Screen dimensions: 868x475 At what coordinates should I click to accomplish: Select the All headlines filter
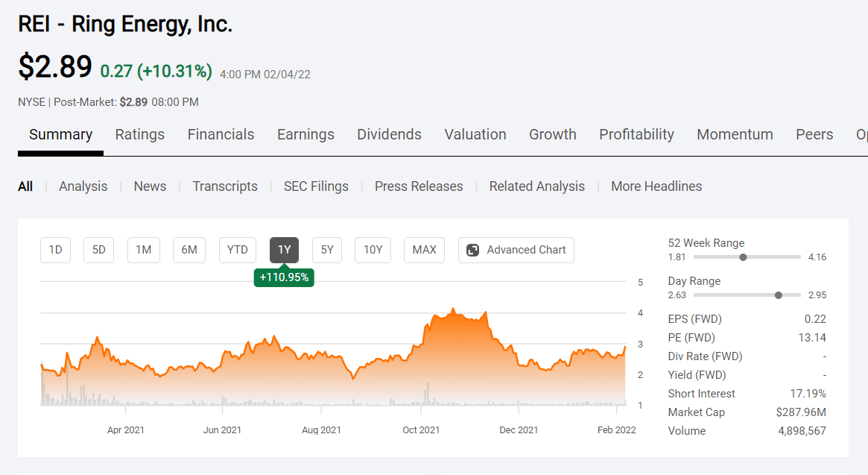tap(25, 186)
